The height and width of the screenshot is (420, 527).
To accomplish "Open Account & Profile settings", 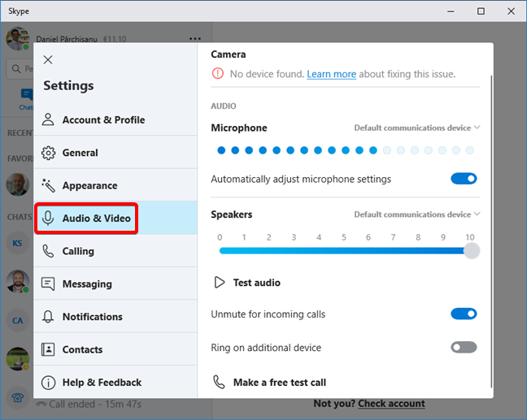I will coord(115,119).
